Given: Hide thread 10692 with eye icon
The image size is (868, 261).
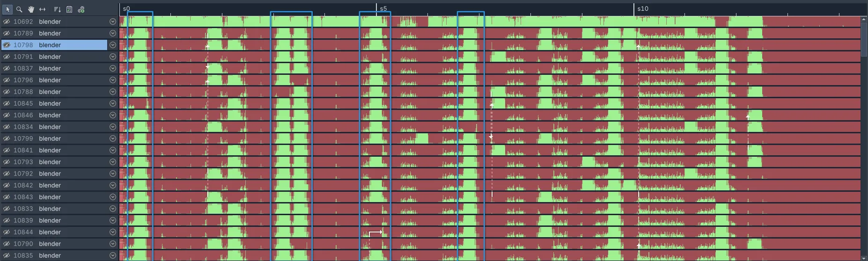Looking at the screenshot, I should [x=7, y=22].
